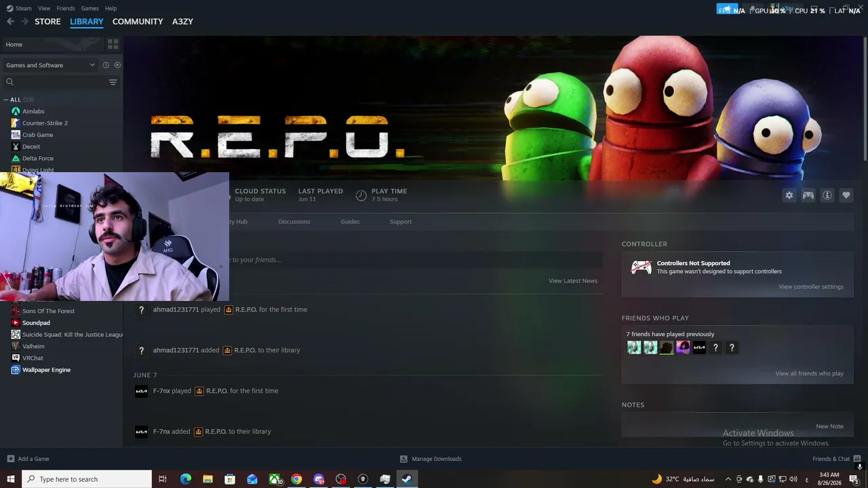Open game settings gear icon

(789, 195)
